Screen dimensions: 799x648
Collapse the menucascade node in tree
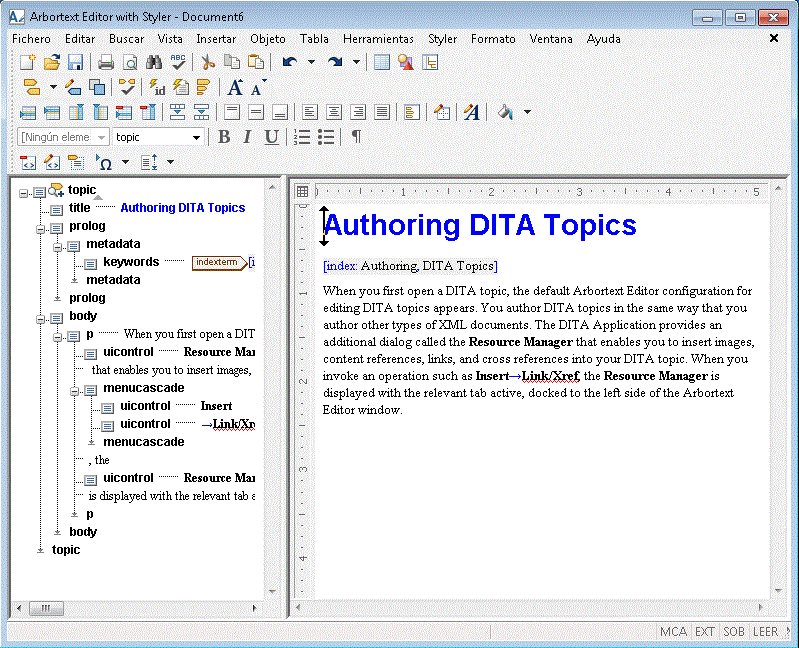[74, 391]
